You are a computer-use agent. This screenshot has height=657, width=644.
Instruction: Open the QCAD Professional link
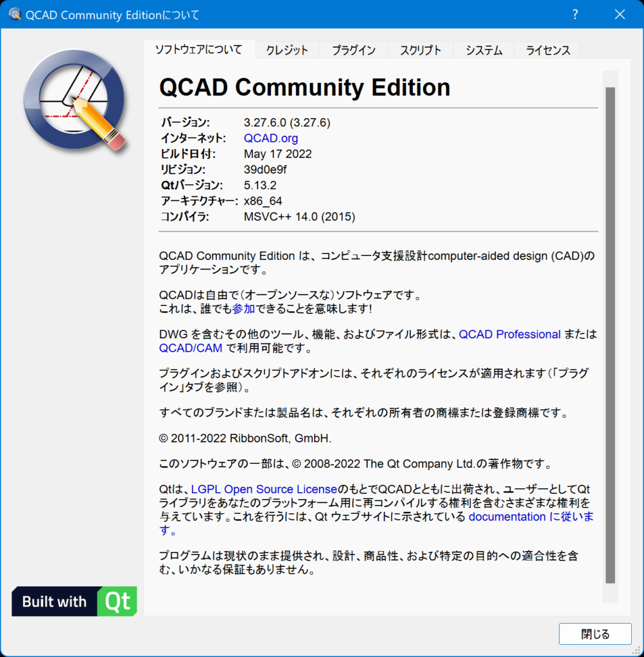pyautogui.click(x=510, y=334)
